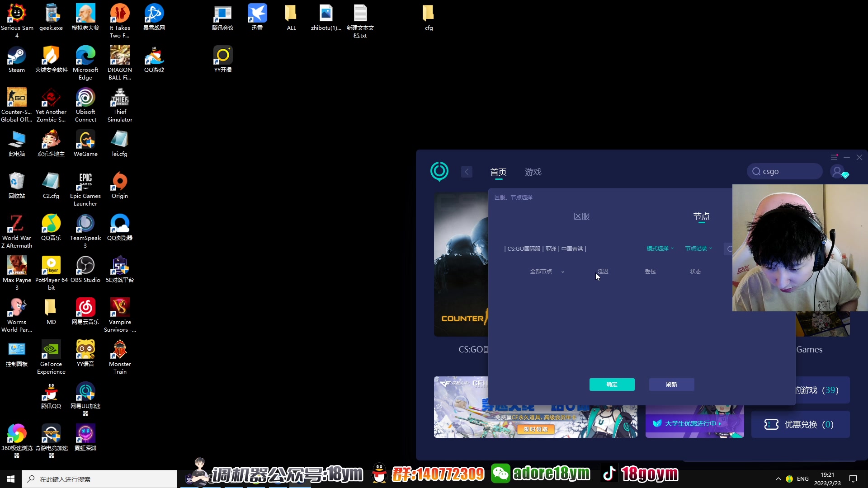Select the DRAGON BALL desktop icon

(120, 63)
